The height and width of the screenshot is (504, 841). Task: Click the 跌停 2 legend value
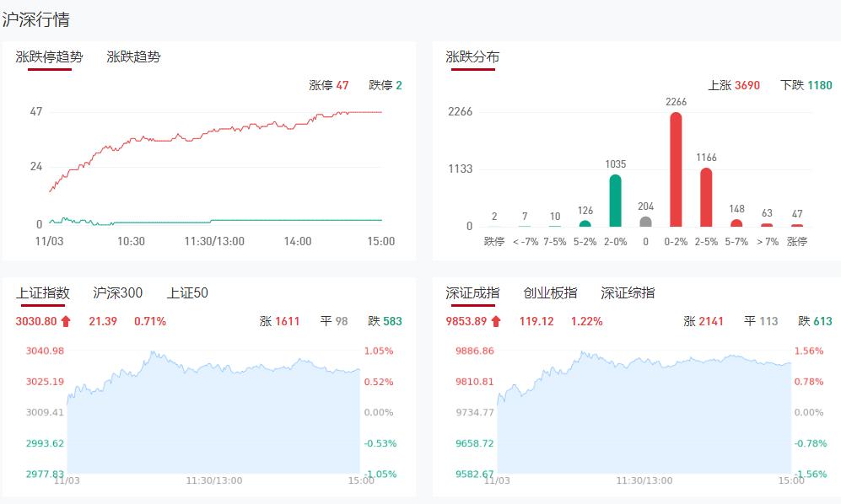385,85
